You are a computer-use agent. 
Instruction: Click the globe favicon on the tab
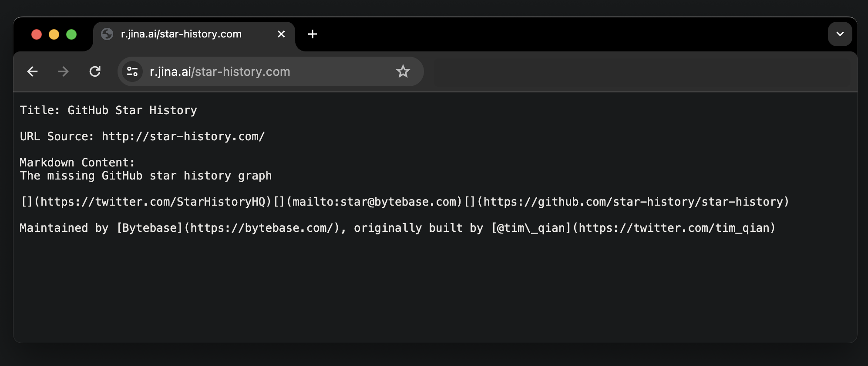(x=107, y=34)
